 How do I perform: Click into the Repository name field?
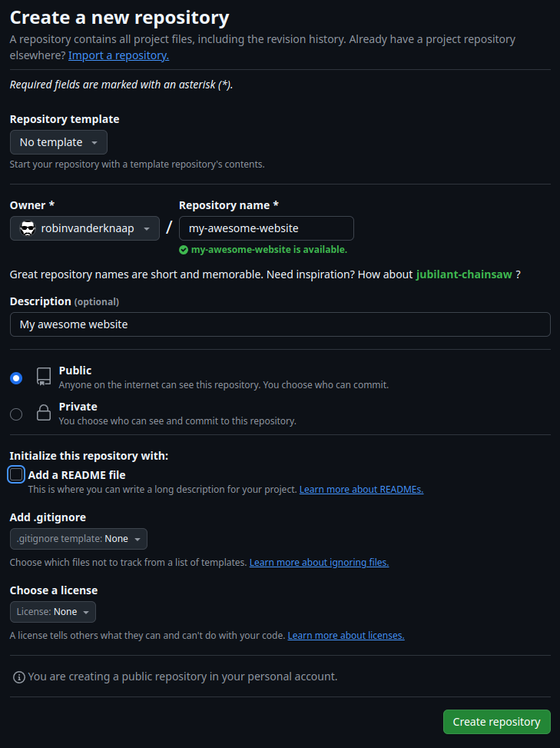266,228
